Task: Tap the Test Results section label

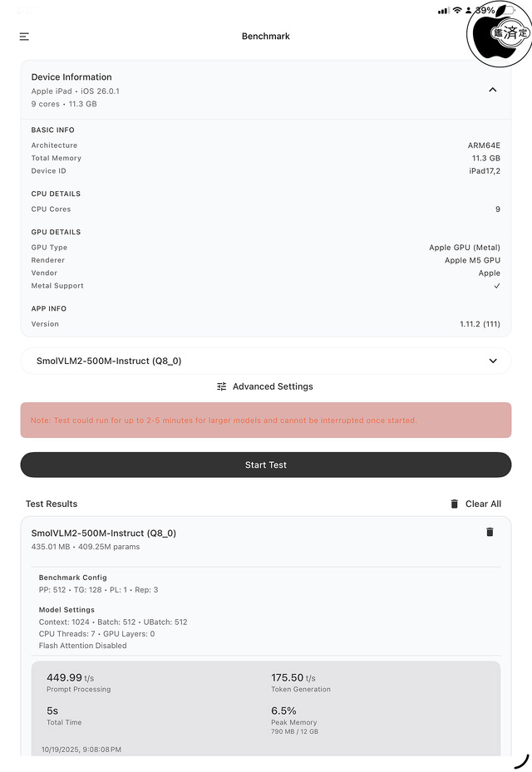Action: (52, 504)
